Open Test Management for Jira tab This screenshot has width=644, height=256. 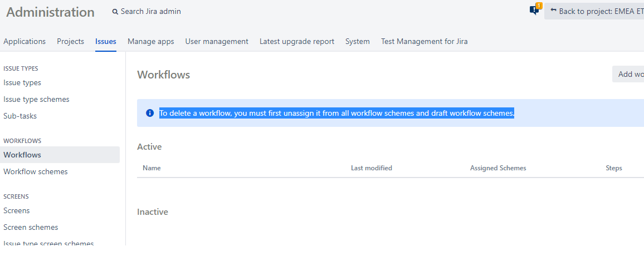(x=425, y=41)
